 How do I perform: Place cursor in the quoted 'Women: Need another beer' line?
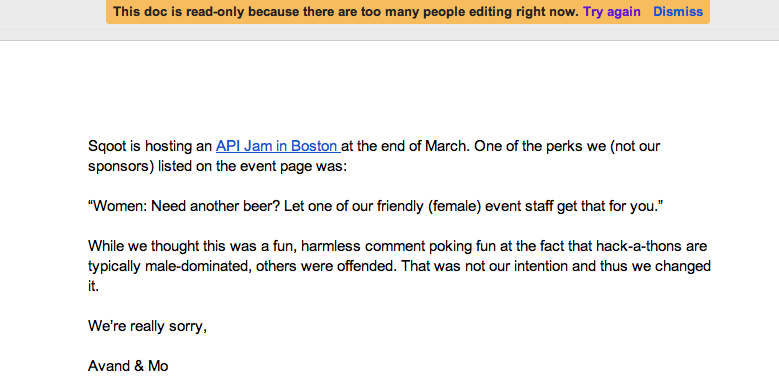376,206
